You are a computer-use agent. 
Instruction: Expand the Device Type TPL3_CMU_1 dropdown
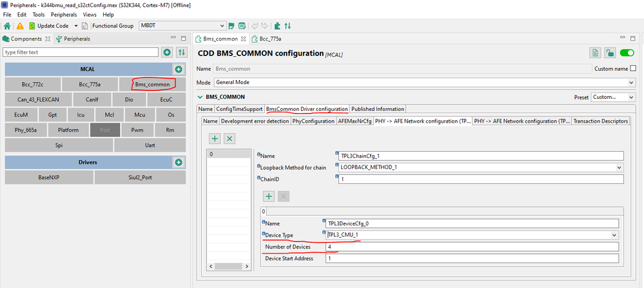(614, 235)
